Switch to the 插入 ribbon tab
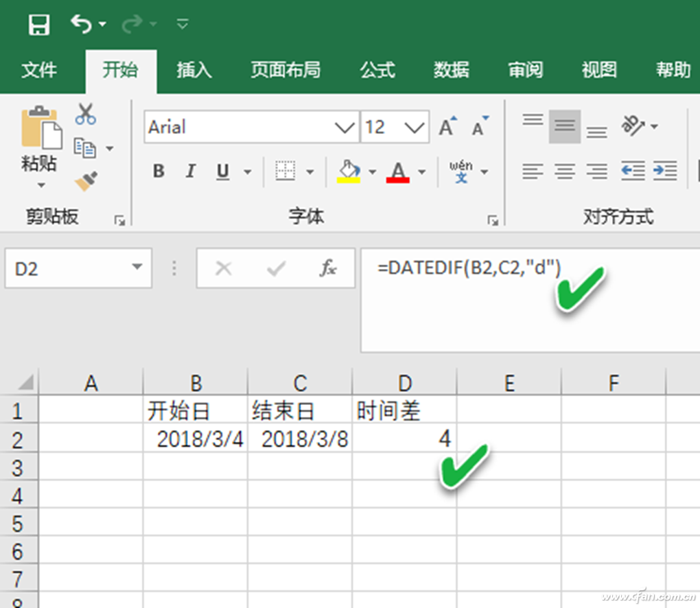Screen dimensions: 700x608 pos(194,70)
